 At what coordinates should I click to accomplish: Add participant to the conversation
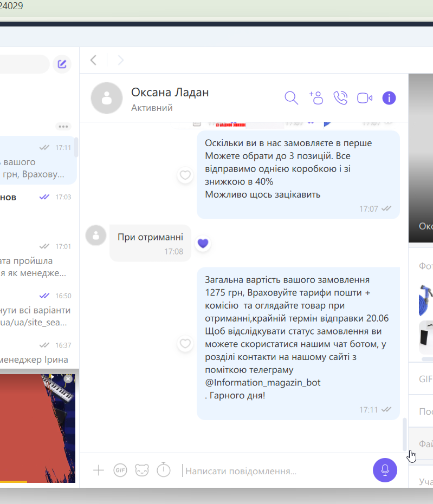pyautogui.click(x=316, y=97)
